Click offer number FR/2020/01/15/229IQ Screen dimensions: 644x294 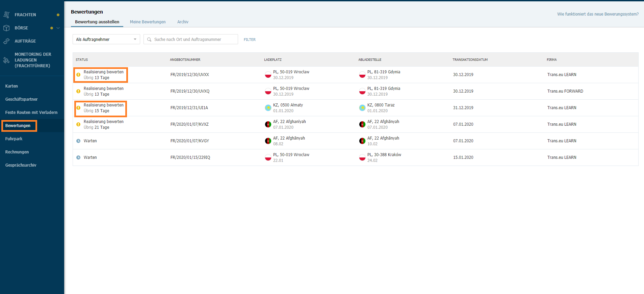tap(190, 157)
